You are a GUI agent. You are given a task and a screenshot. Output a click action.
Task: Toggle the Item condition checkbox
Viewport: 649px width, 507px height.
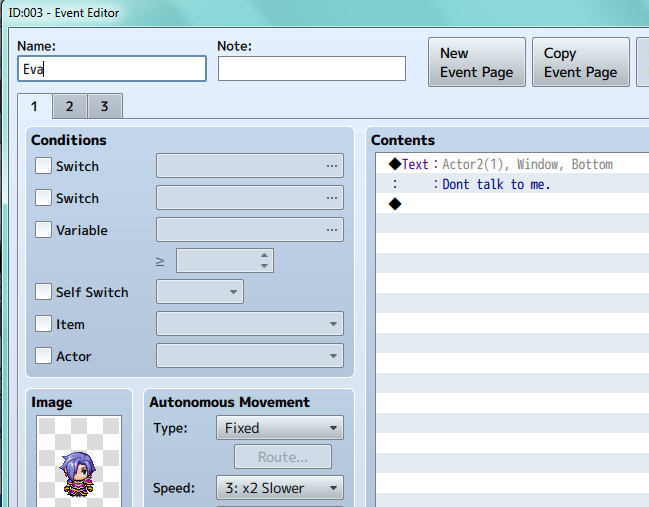(x=43, y=324)
